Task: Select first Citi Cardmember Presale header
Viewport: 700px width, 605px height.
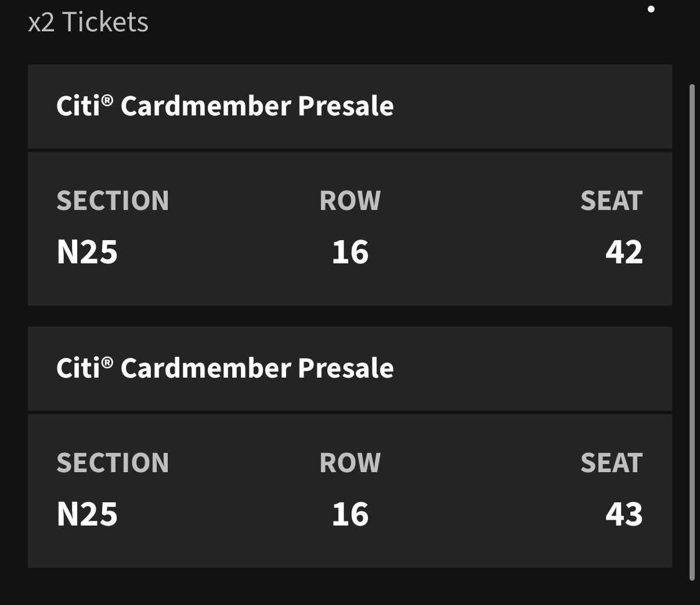Action: [350, 106]
